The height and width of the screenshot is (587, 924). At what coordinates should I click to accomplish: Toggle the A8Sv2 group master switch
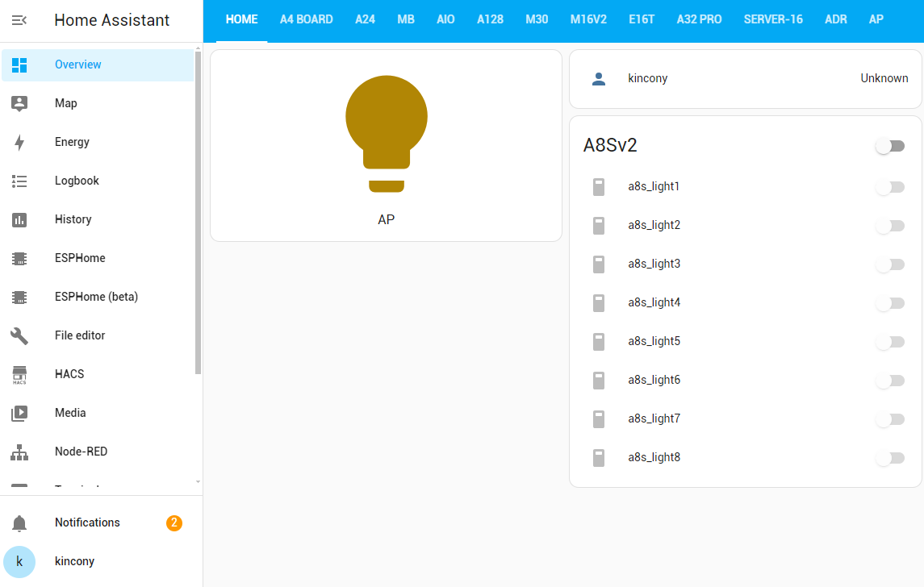[890, 146]
